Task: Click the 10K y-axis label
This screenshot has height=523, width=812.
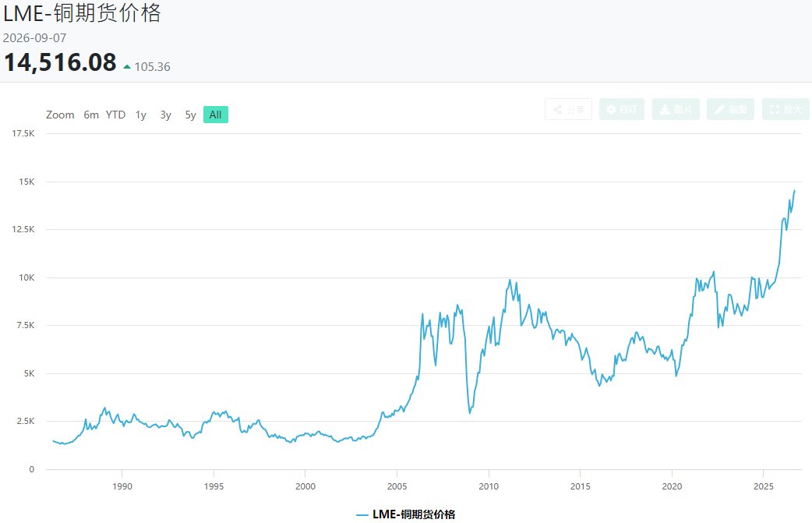Action: coord(26,277)
